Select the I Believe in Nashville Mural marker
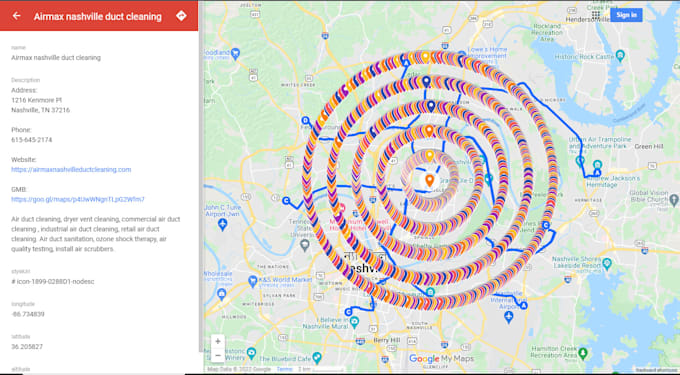The image size is (680, 375). pos(355,322)
